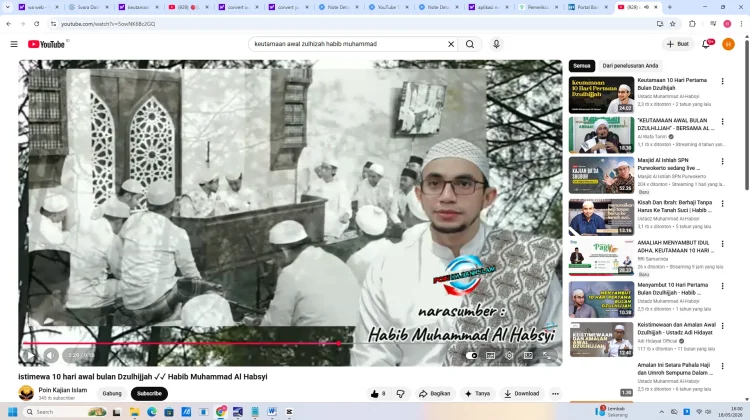Screen dimensions: 750x420
Task: Open more actions below the video
Action: tap(555, 394)
